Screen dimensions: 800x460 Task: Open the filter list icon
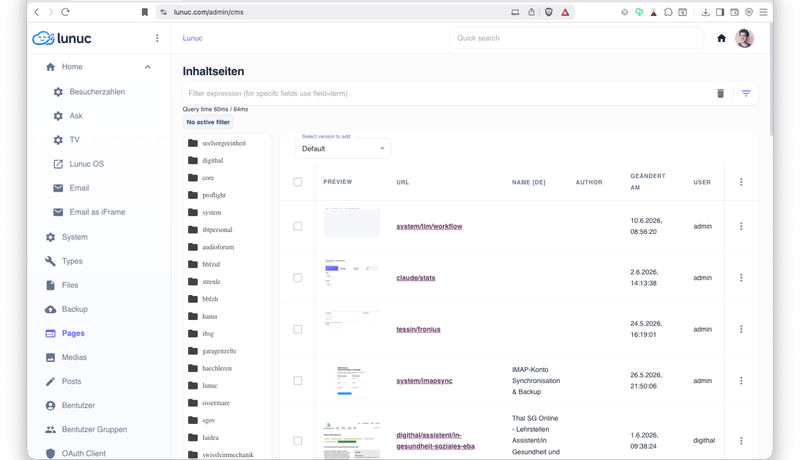[x=746, y=93]
